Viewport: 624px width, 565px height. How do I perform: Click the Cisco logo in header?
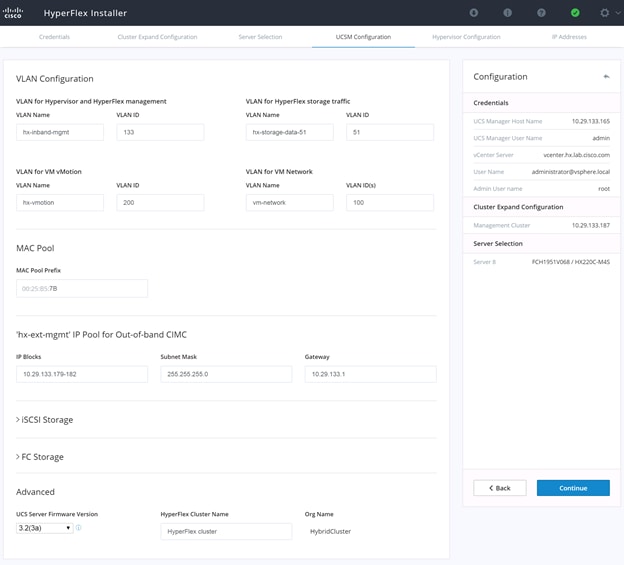click(x=13, y=13)
